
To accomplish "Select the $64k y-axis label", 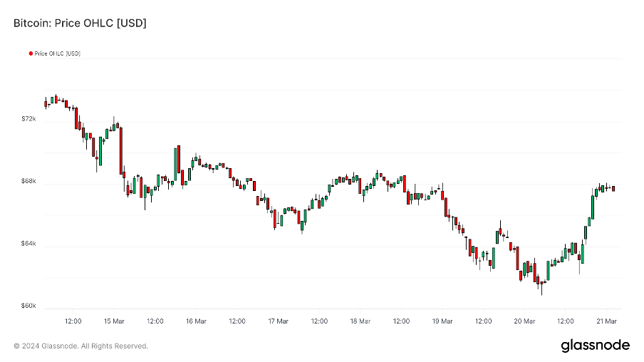I will pyautogui.click(x=28, y=244).
